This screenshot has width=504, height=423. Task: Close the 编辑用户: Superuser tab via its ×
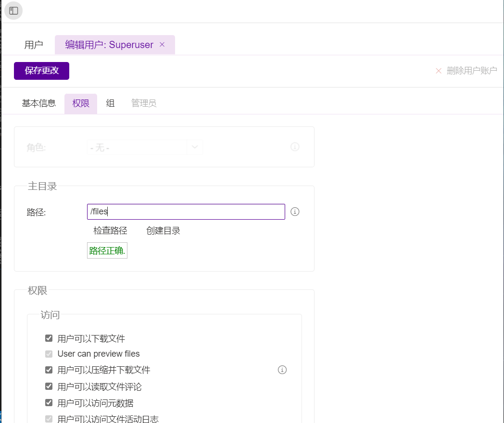(x=162, y=44)
